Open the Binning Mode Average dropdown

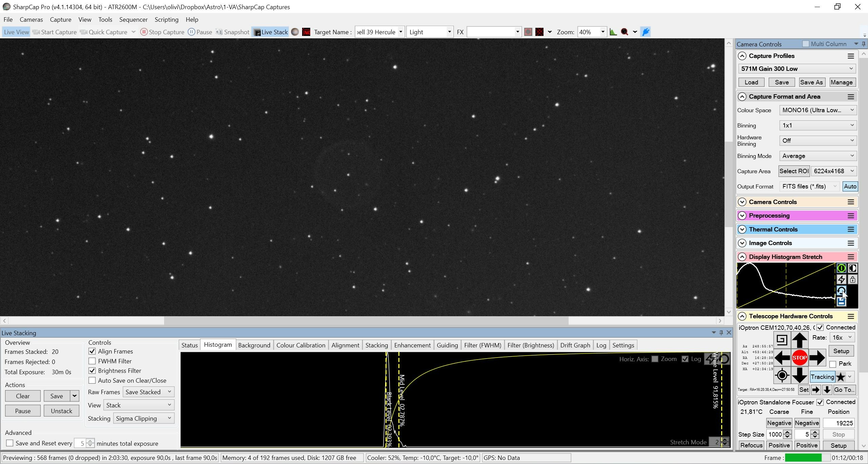[x=818, y=156]
